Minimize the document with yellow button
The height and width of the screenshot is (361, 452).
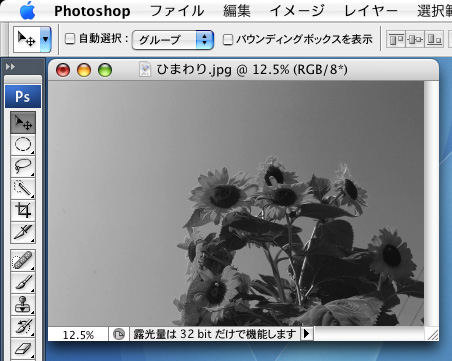[x=84, y=70]
